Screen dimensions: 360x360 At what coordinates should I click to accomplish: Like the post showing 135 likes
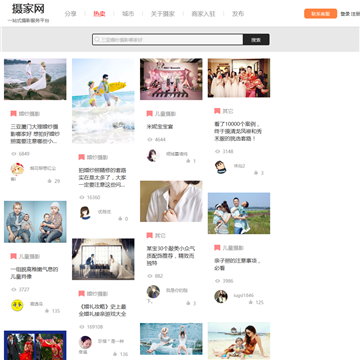[x=47, y=311]
